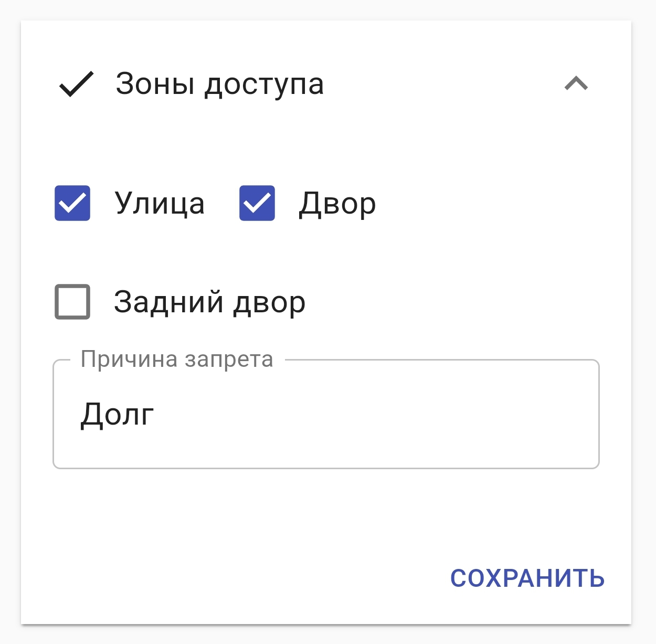Image resolution: width=656 pixels, height=644 pixels.
Task: Uncheck the Двор checkbox
Action: 257,203
